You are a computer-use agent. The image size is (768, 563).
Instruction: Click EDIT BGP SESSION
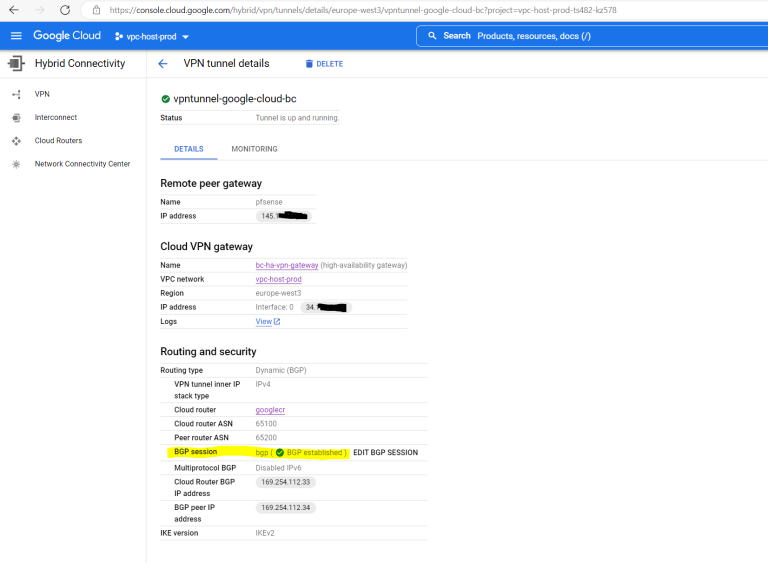point(385,452)
